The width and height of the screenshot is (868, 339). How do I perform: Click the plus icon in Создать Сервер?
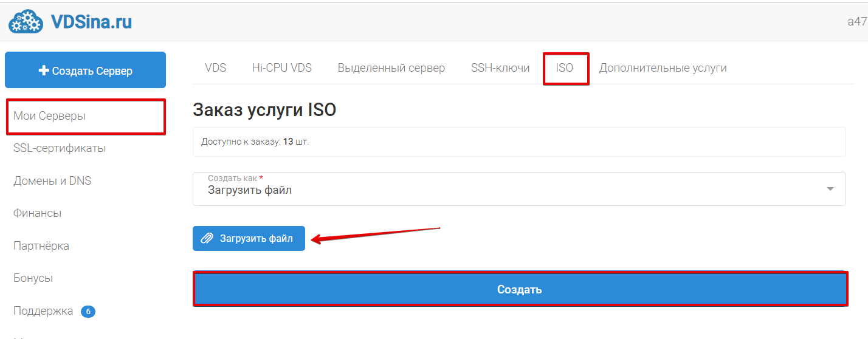coord(43,70)
